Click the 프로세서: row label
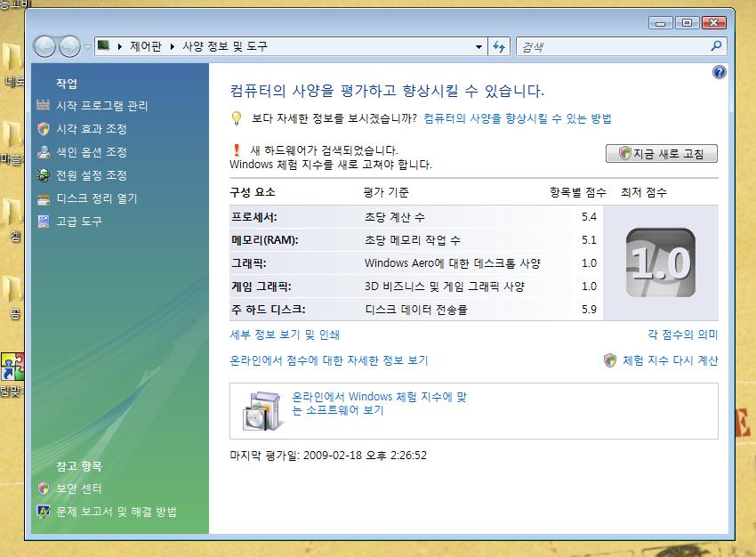The width and height of the screenshot is (756, 557). click(254, 217)
